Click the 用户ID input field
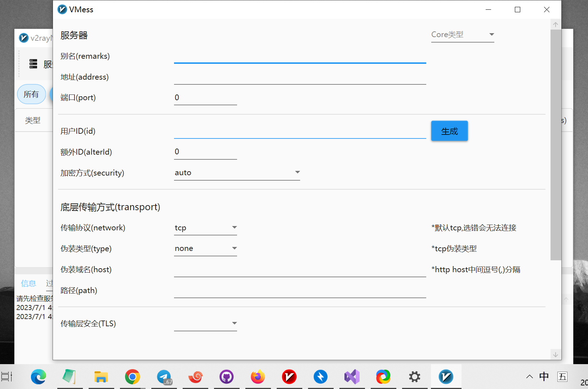This screenshot has width=588, height=389. (x=300, y=132)
